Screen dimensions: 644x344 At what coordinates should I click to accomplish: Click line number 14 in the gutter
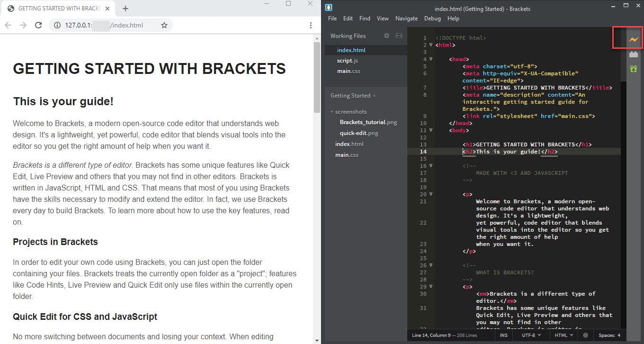pyautogui.click(x=423, y=152)
